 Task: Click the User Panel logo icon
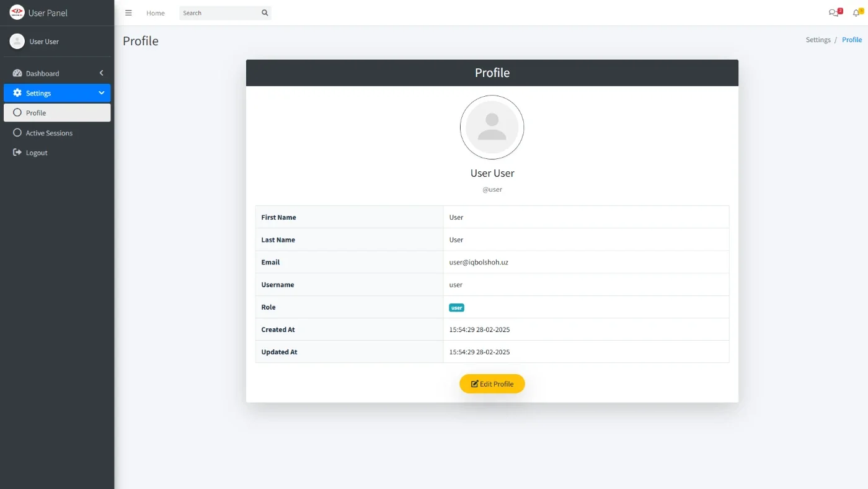click(x=17, y=12)
